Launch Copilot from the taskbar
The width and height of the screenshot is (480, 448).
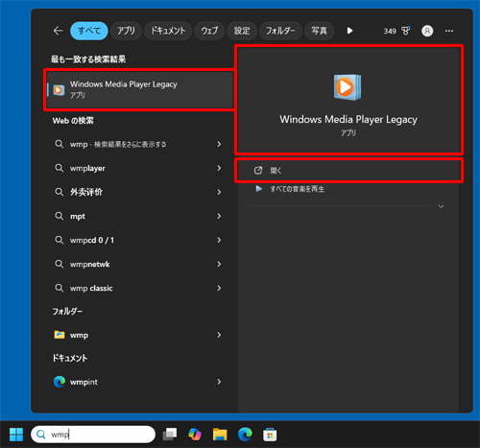195,435
